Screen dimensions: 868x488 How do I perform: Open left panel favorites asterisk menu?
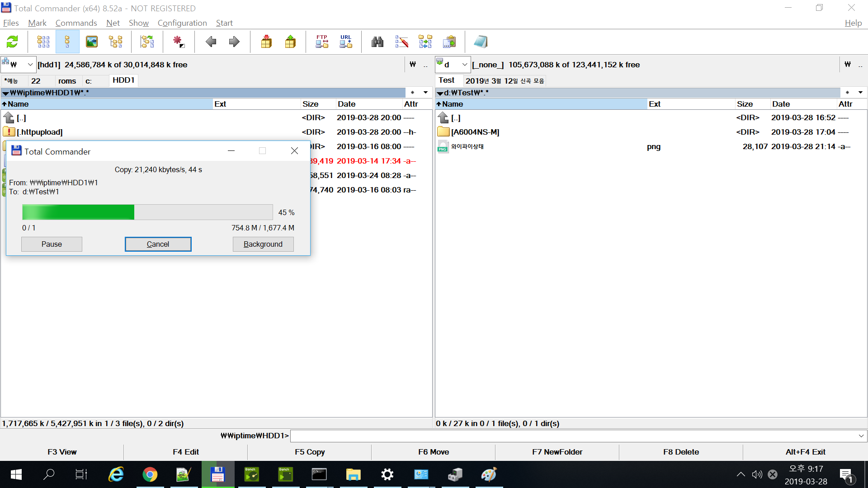pyautogui.click(x=412, y=93)
